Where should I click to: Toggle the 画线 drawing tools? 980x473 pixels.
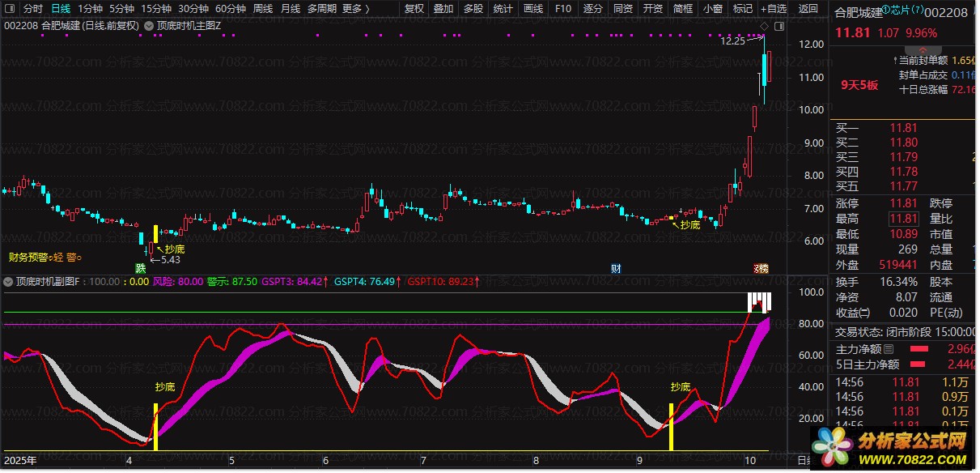(x=533, y=9)
